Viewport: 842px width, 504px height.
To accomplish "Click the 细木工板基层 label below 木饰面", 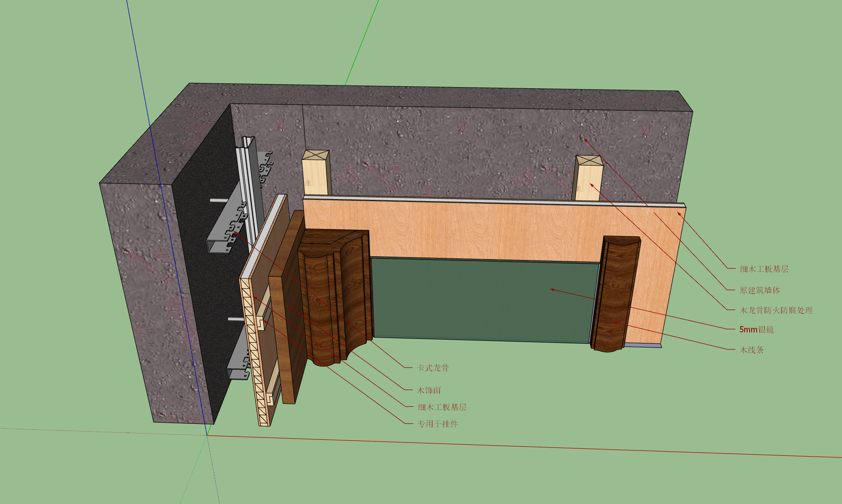I will tap(442, 407).
